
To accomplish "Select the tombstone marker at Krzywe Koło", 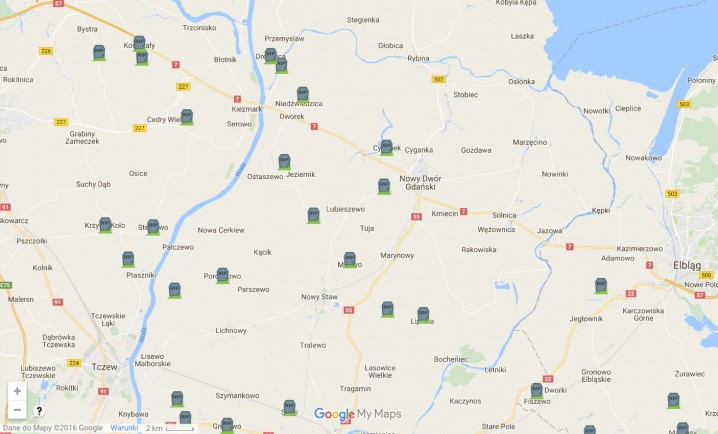I will point(105,225).
